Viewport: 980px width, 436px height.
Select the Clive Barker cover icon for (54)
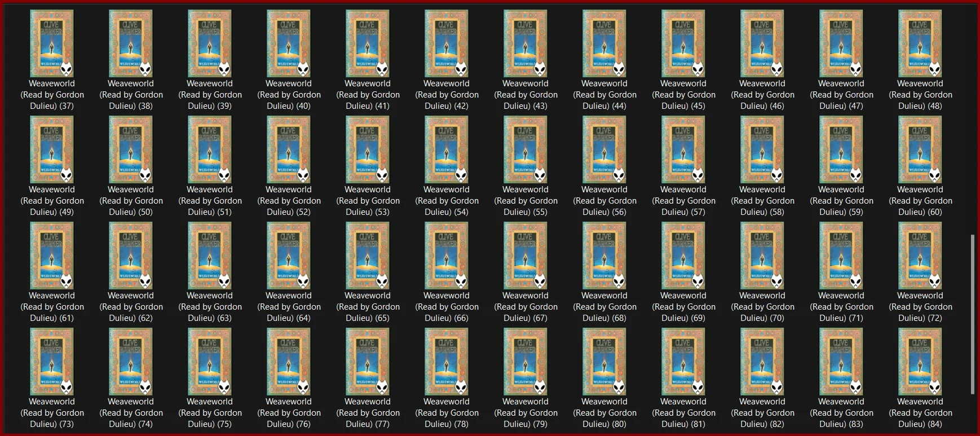447,149
